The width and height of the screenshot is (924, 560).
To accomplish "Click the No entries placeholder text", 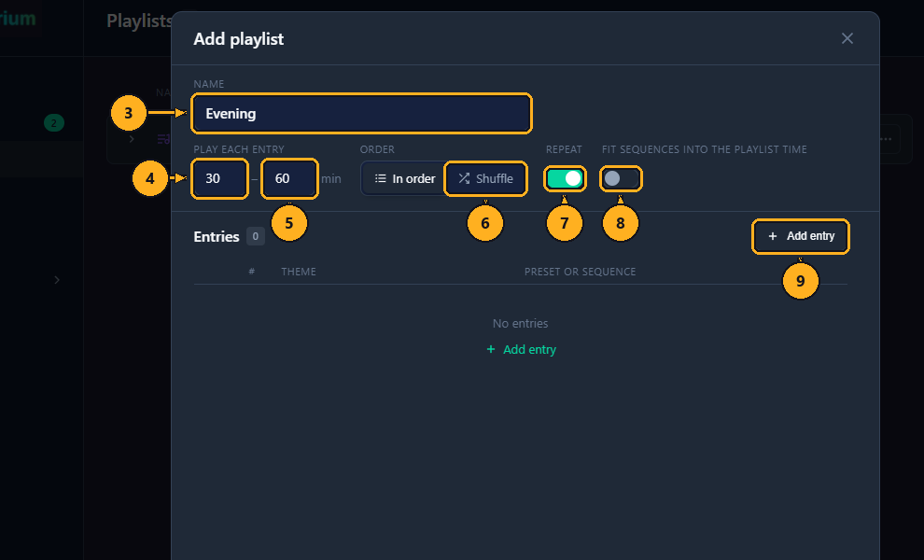I will pos(521,324).
